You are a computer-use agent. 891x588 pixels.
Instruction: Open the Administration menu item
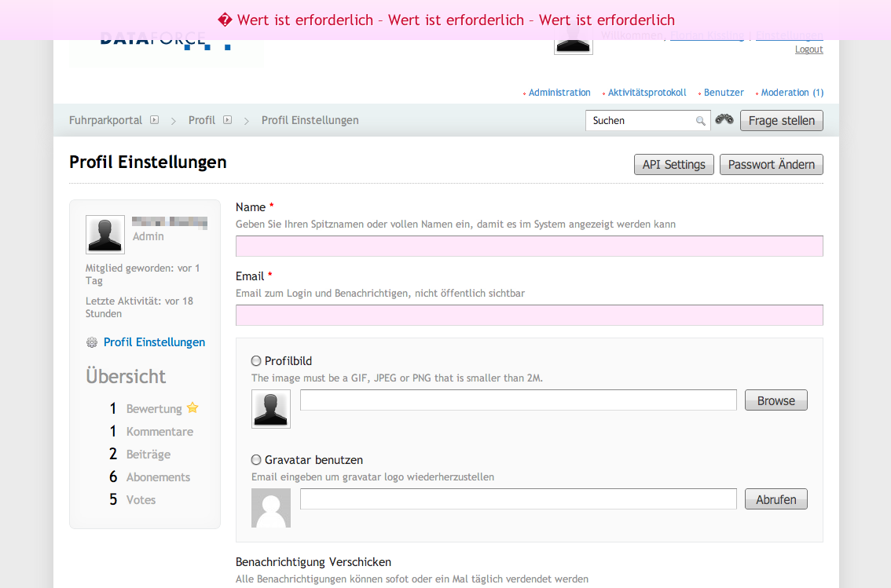coord(559,93)
